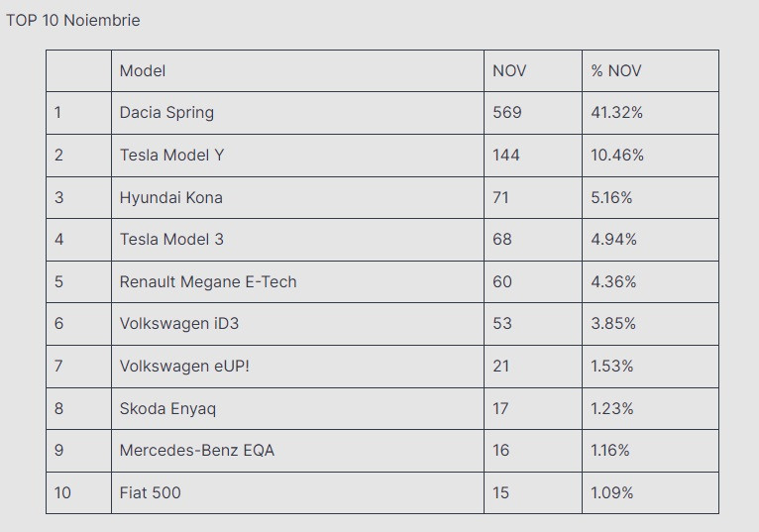The image size is (759, 532).
Task: Select the Volkswagen eUP! cell
Action: [184, 366]
